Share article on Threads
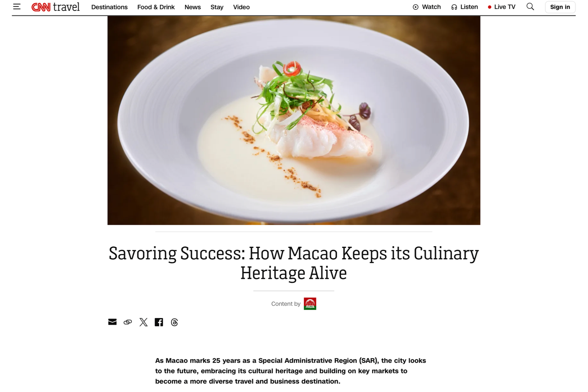Image resolution: width=588 pixels, height=392 pixels. click(x=175, y=322)
